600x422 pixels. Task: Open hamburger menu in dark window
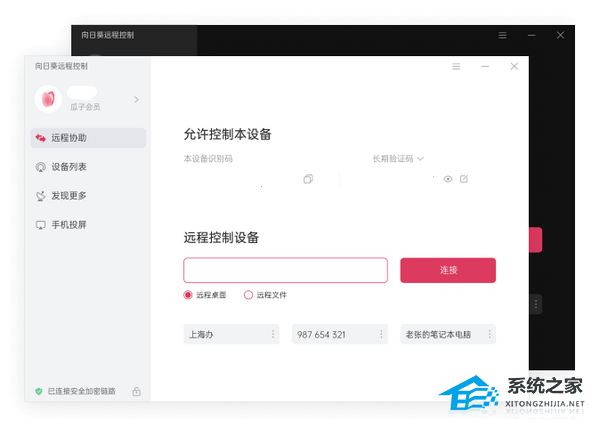click(502, 35)
